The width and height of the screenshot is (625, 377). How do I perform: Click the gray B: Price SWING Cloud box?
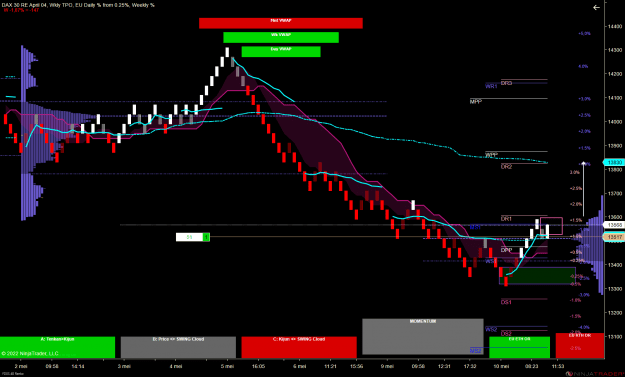[x=178, y=347]
